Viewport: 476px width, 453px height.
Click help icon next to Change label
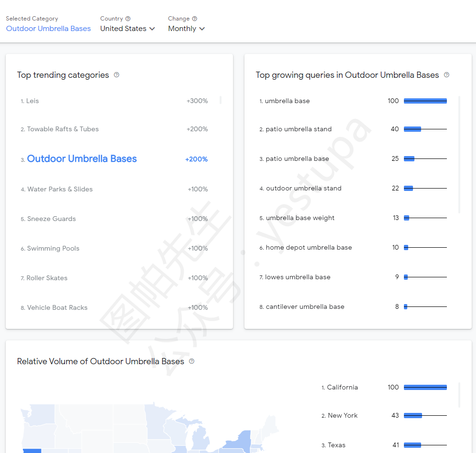(x=195, y=19)
